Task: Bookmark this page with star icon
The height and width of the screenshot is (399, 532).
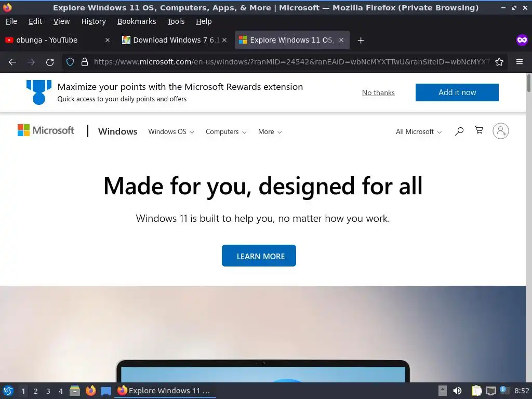Action: [x=499, y=62]
